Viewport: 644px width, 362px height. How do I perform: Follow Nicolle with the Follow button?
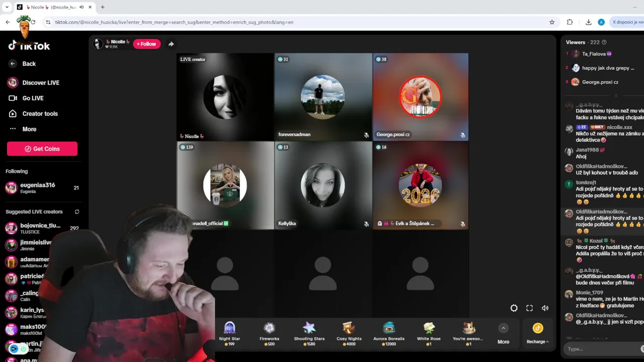point(146,44)
